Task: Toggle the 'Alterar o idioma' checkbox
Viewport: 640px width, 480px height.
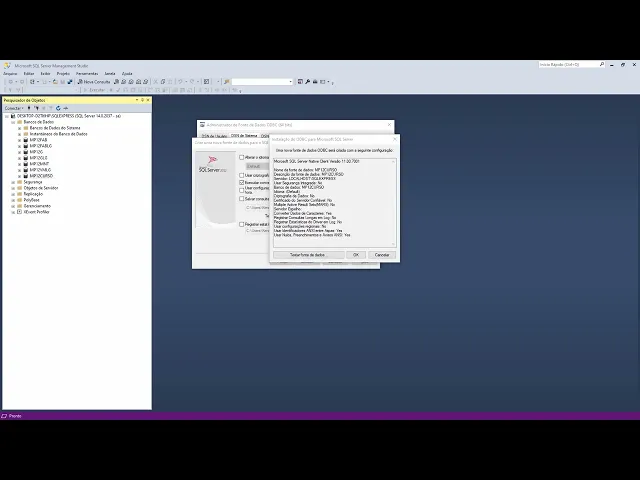Action: click(242, 157)
